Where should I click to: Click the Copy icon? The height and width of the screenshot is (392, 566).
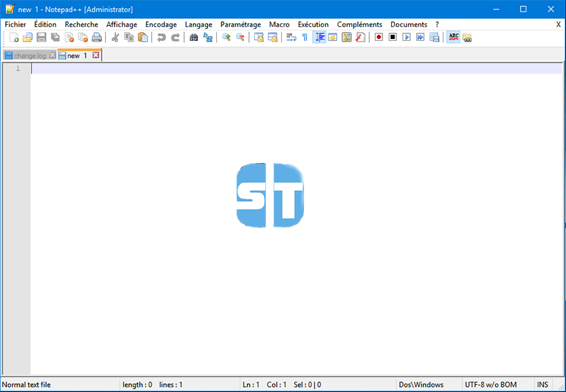coord(129,37)
